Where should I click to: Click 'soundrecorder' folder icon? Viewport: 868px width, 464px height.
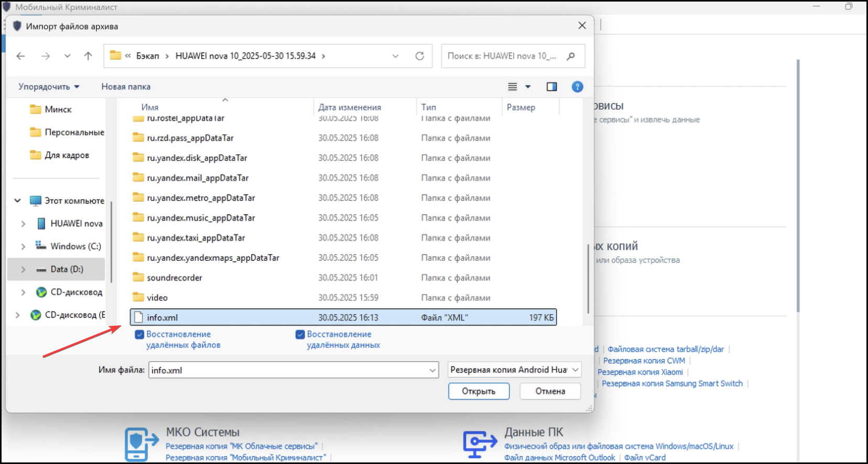click(138, 277)
